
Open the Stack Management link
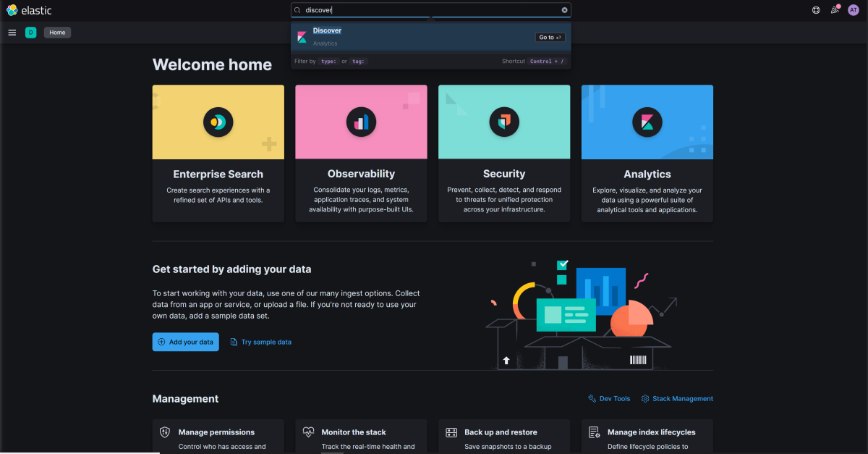tap(677, 399)
